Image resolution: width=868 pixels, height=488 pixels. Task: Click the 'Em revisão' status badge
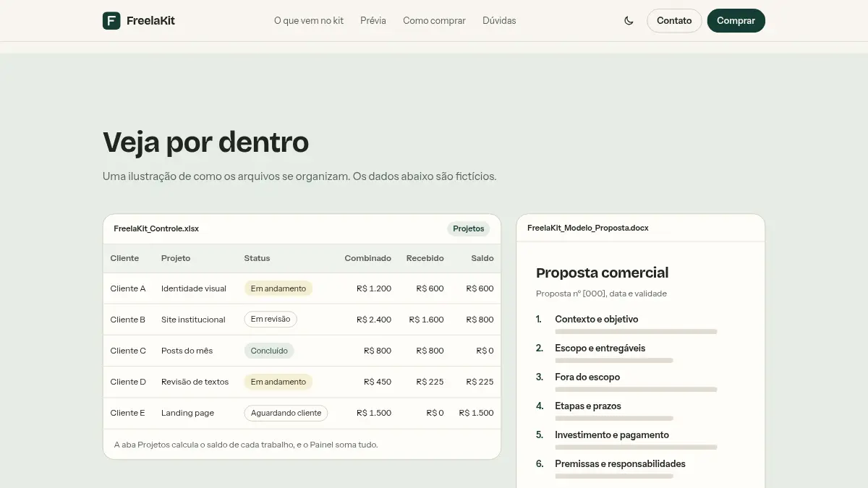click(271, 320)
